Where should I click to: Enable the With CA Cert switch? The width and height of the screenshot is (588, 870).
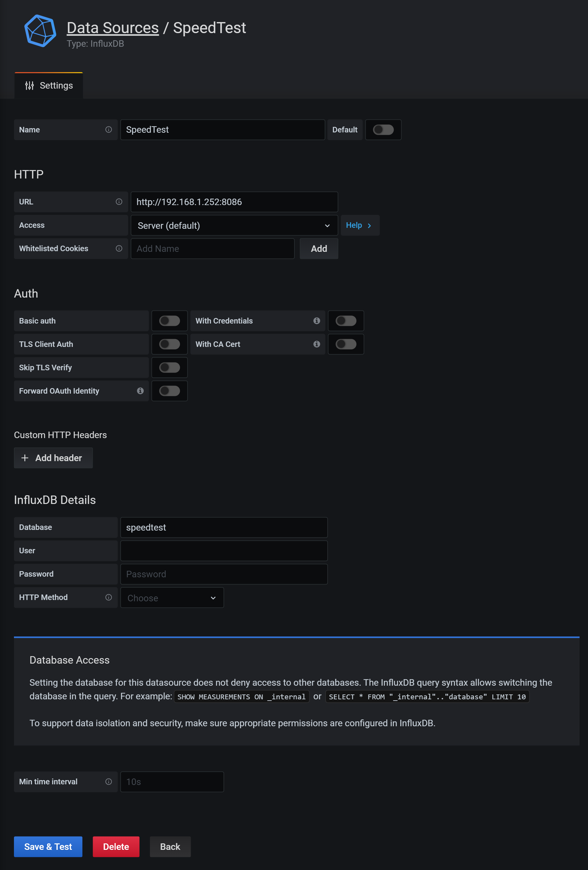(x=346, y=344)
